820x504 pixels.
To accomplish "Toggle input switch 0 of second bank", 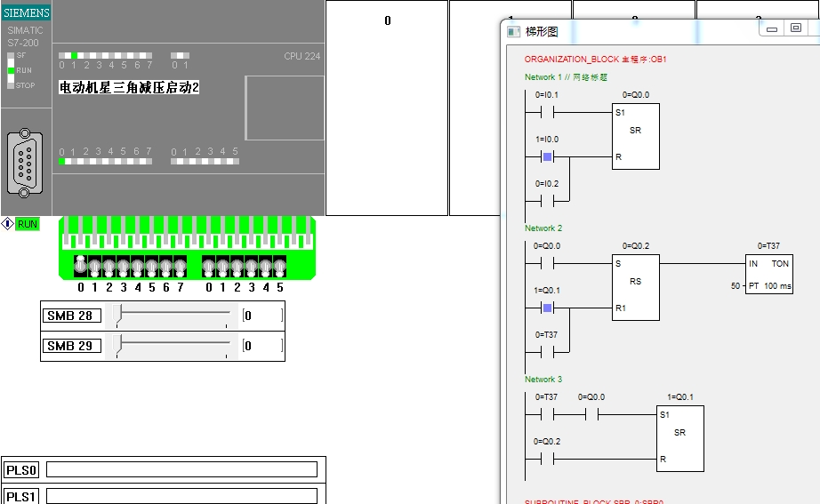I will click(x=208, y=267).
